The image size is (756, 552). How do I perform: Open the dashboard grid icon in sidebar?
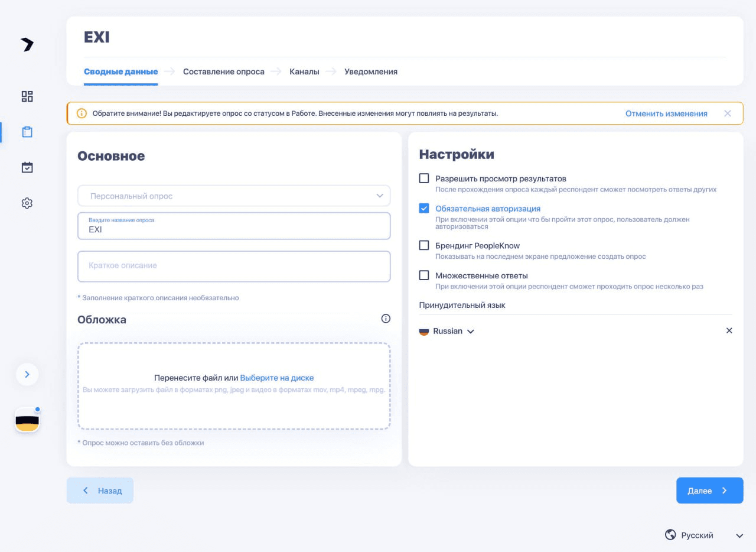pos(27,96)
